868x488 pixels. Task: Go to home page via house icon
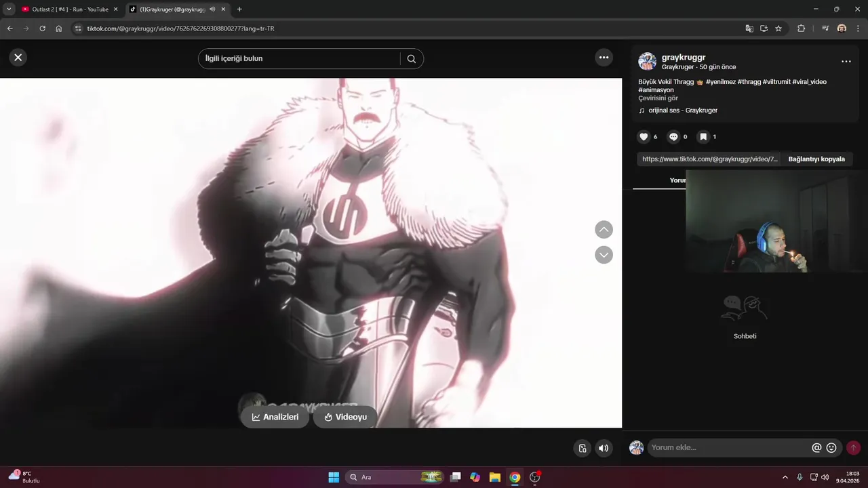(59, 28)
